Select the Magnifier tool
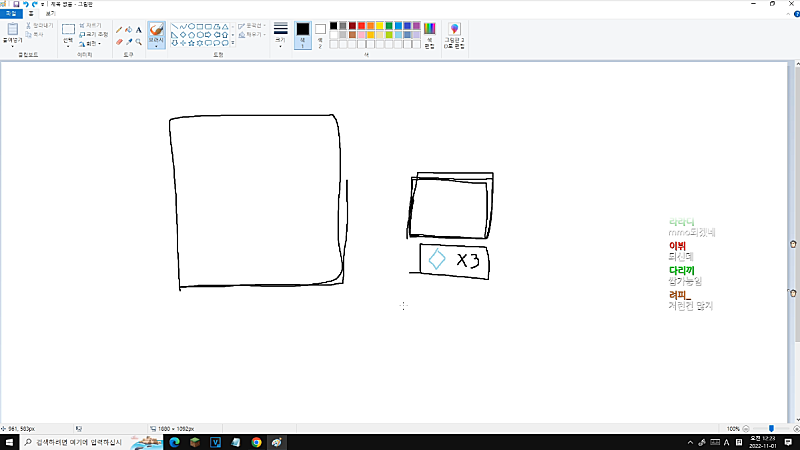 [138, 42]
